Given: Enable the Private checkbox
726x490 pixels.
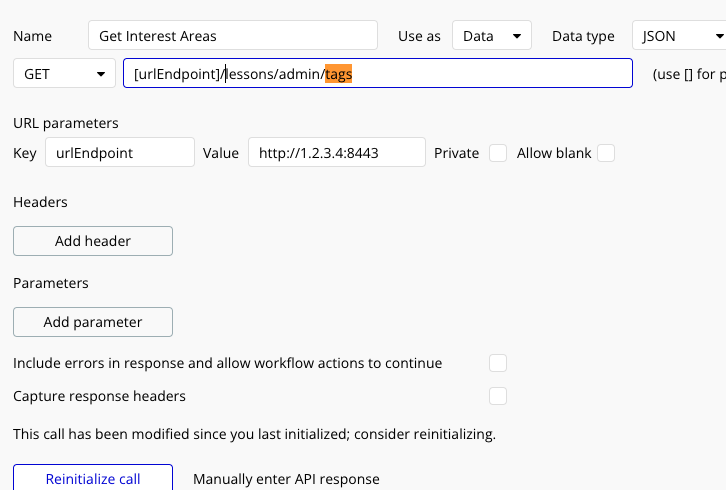Looking at the screenshot, I should tap(498, 153).
